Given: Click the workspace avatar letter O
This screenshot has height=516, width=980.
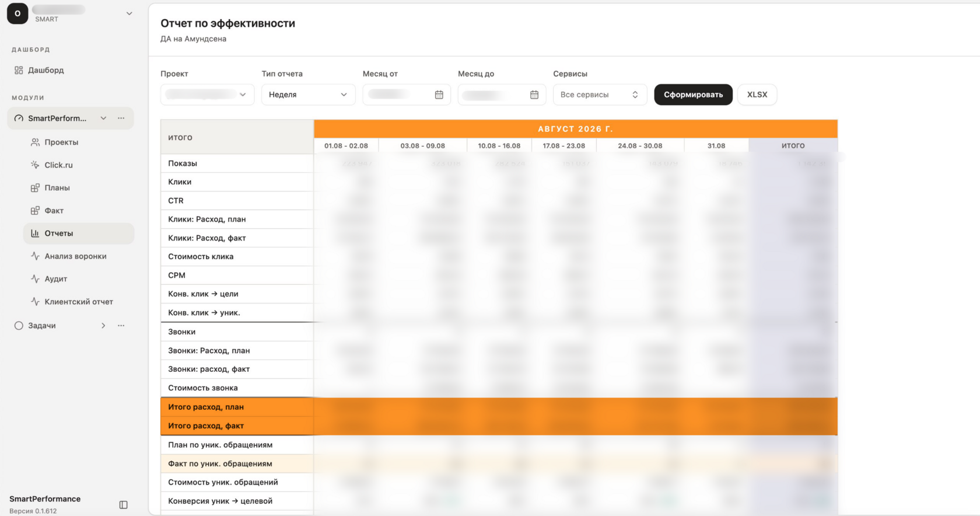Looking at the screenshot, I should pos(17,13).
